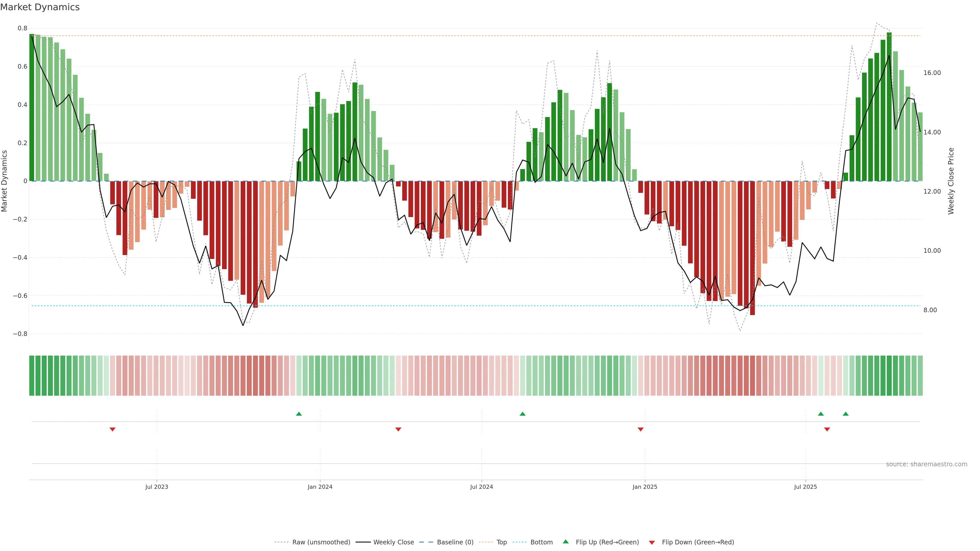Screen dimensions: 980x551
Task: Click the last green flip-up marker after Jul 2025
Action: tap(845, 414)
